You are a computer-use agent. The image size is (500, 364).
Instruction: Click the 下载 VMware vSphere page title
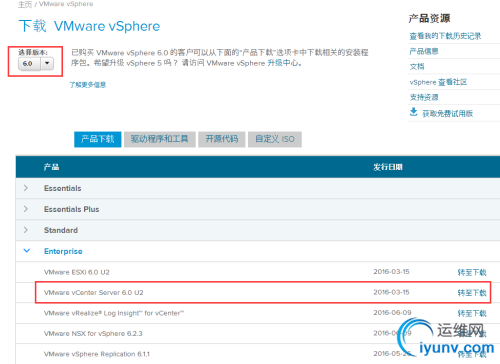(x=89, y=26)
